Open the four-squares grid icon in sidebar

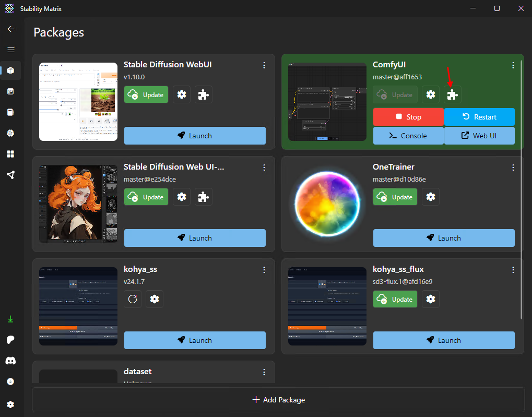10,154
